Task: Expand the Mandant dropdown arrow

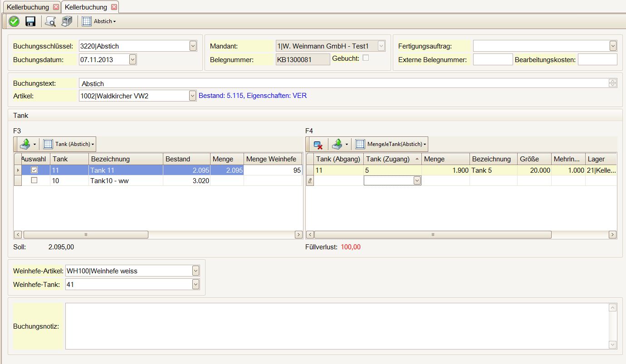Action: pos(381,46)
